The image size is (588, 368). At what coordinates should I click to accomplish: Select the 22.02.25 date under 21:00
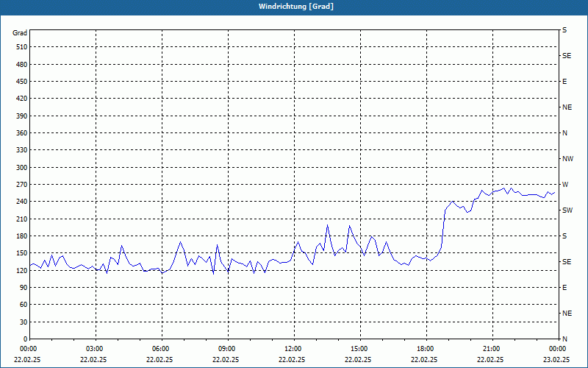coord(490,359)
